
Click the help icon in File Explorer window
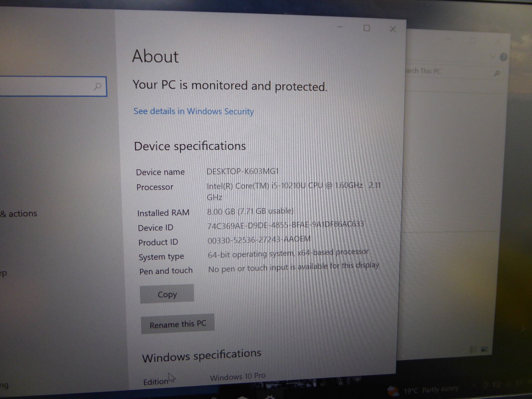pyautogui.click(x=503, y=57)
